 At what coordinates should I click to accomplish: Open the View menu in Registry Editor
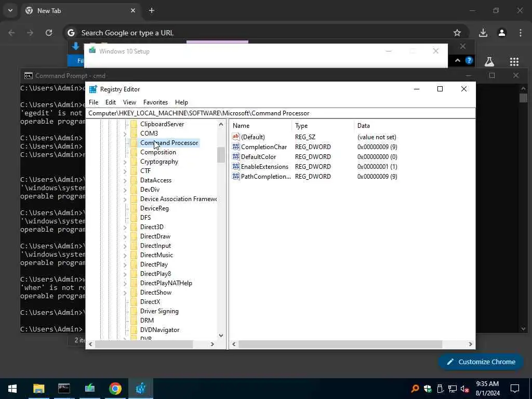point(129,102)
